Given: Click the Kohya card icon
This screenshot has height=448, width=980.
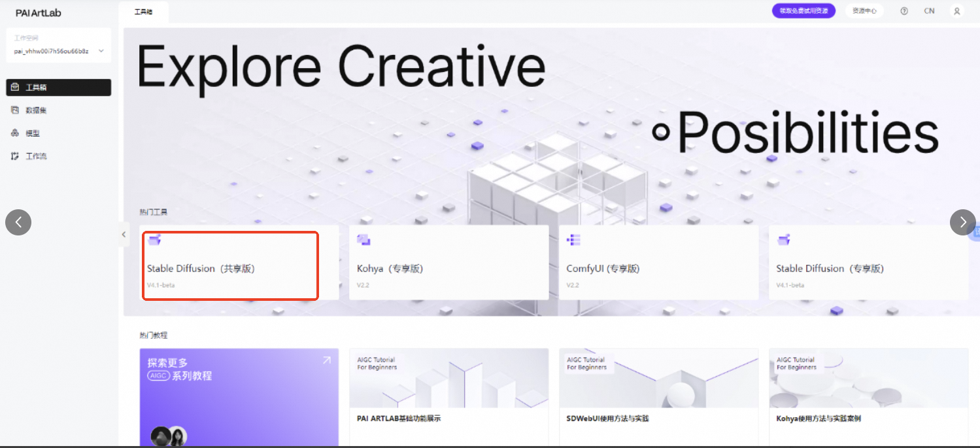Looking at the screenshot, I should click(363, 240).
